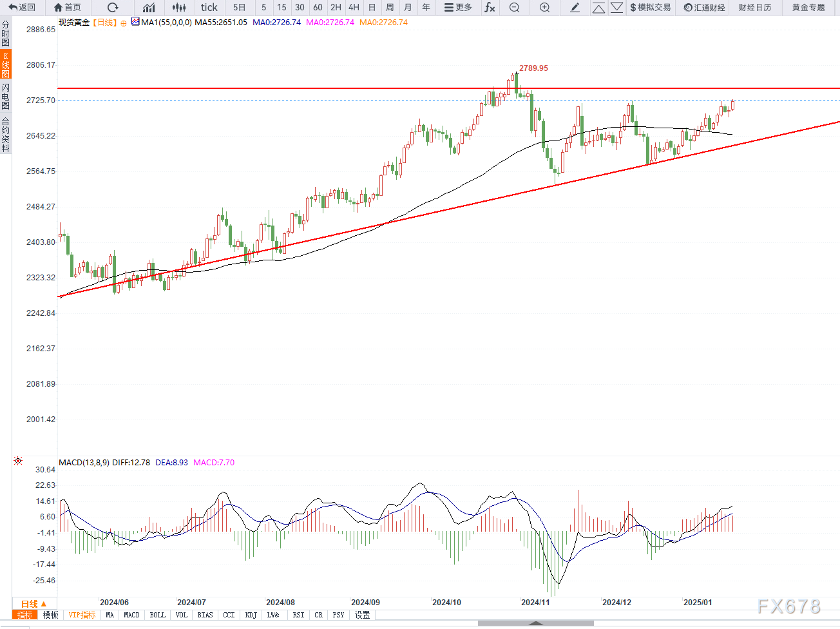
Task: Select the BOLL indicator tab
Action: pyautogui.click(x=157, y=615)
